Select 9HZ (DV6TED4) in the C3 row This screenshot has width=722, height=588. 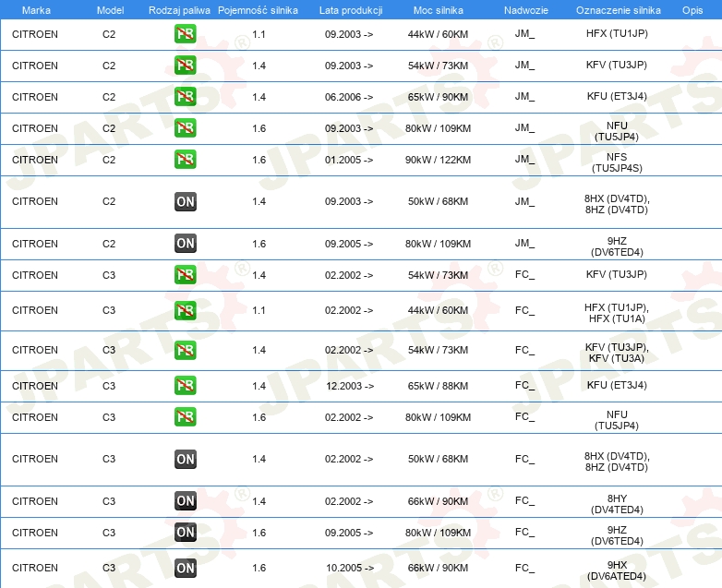point(617,535)
